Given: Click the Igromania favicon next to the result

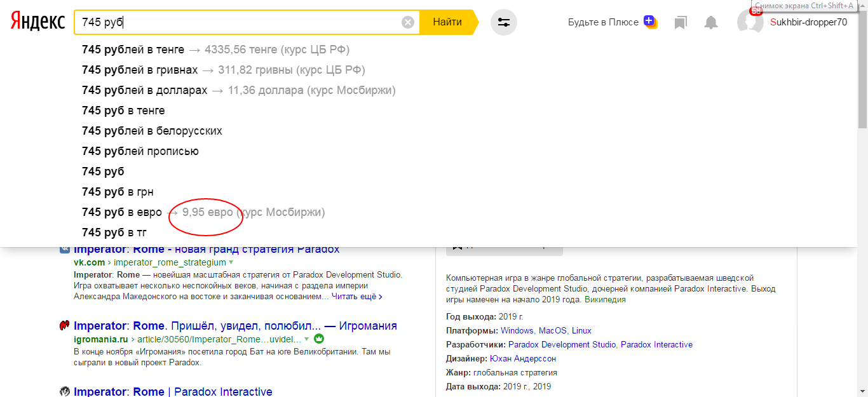Looking at the screenshot, I should pyautogui.click(x=64, y=326).
